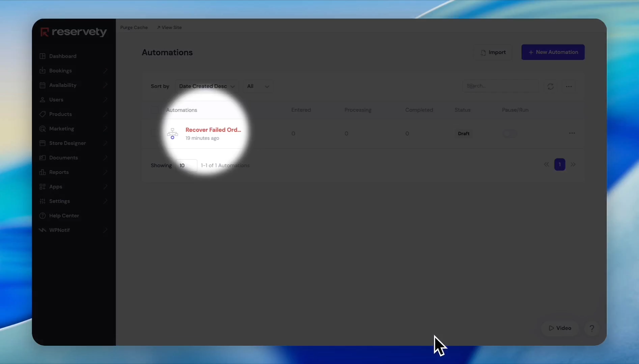
Task: Go to the last page arrows
Action: 573,164
